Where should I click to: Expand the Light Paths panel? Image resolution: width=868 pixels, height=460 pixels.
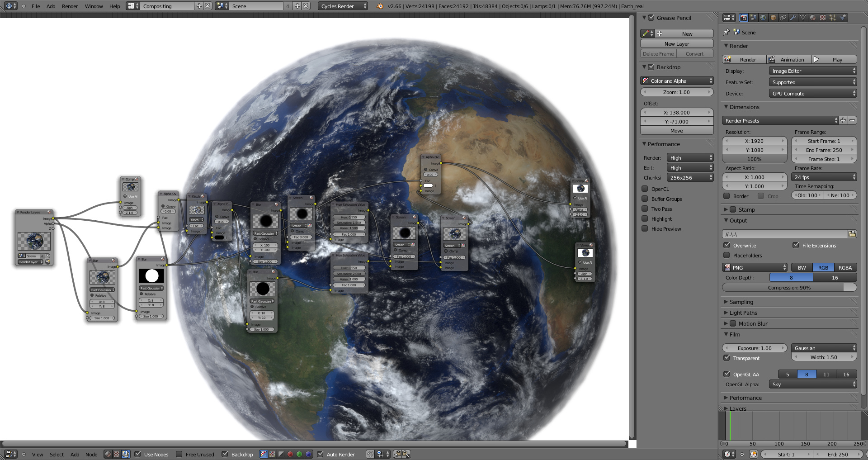pos(743,313)
